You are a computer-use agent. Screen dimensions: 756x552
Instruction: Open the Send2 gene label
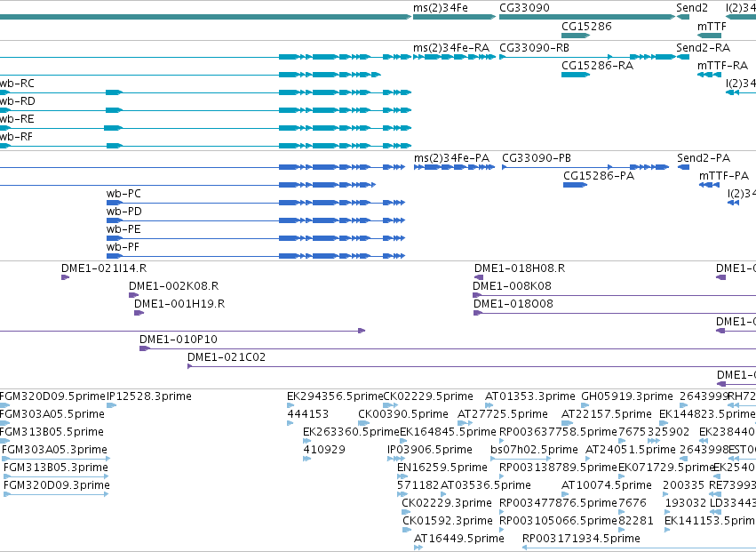(692, 8)
